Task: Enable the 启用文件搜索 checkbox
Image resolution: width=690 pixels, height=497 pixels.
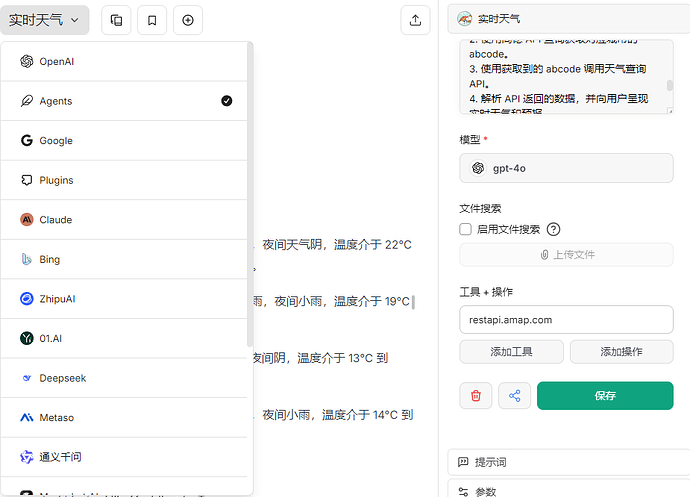Action: pyautogui.click(x=465, y=229)
